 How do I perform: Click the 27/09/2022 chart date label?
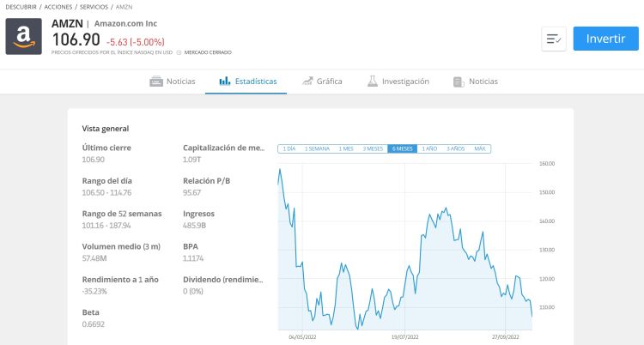[x=506, y=337]
